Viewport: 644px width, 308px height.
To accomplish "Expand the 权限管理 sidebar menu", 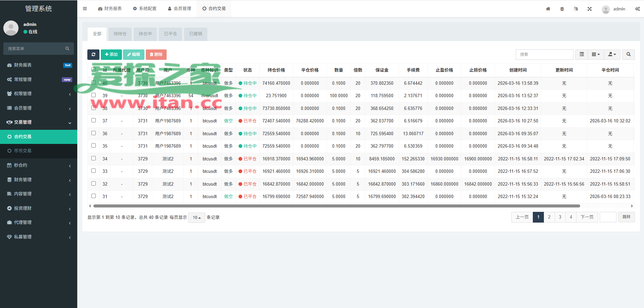I will click(x=39, y=94).
